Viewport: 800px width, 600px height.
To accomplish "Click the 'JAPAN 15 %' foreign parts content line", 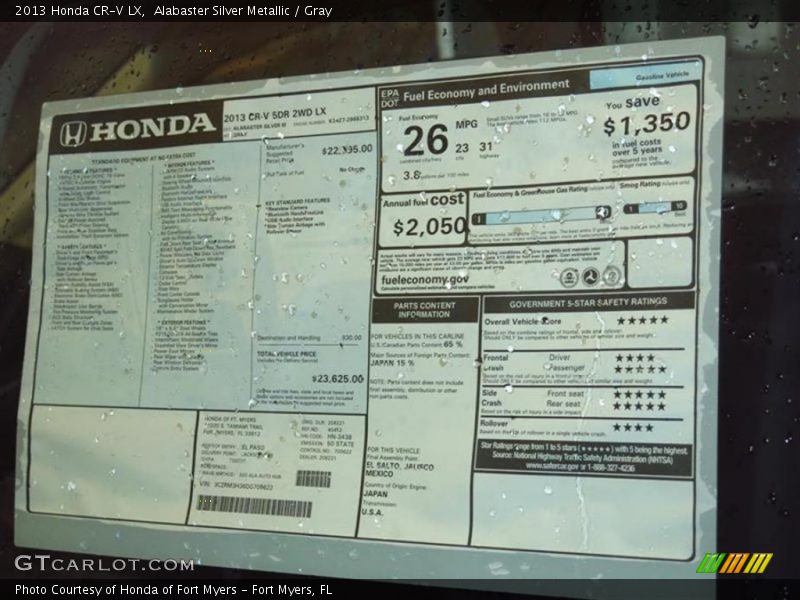I will (392, 363).
